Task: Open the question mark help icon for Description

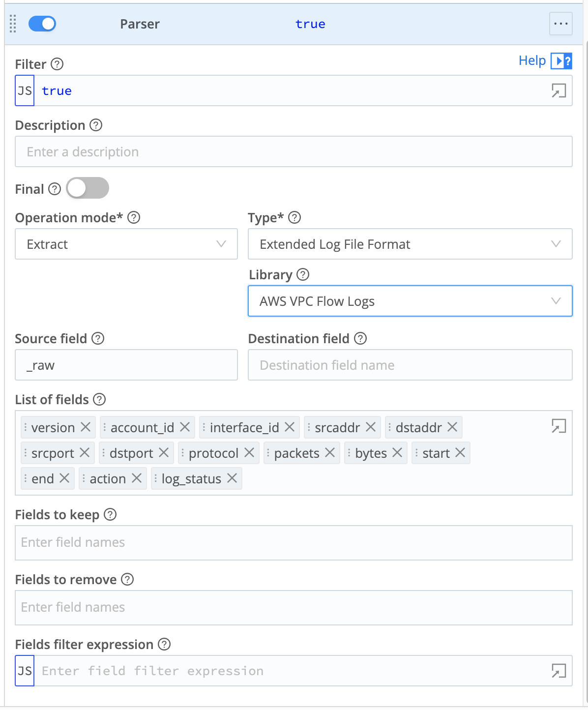Action: tap(96, 126)
